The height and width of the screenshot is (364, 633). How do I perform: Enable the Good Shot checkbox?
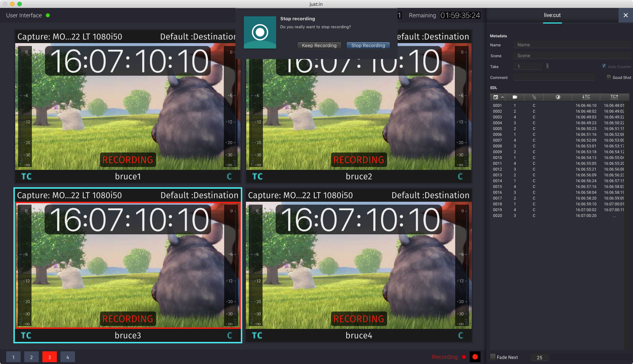(609, 77)
